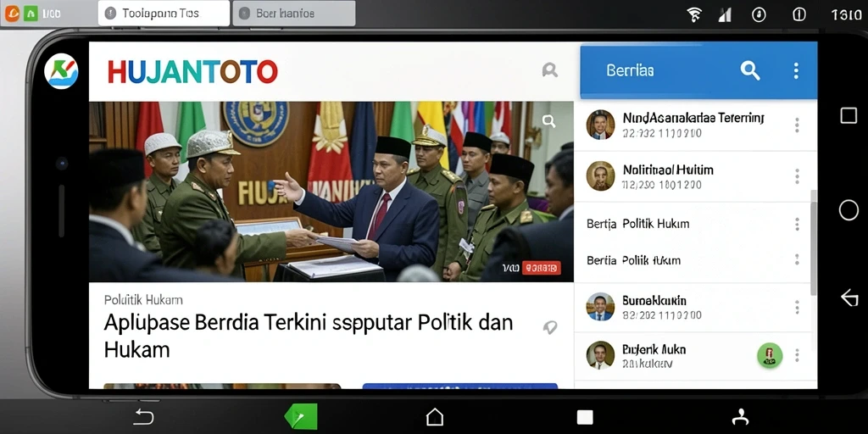Open options for the Nolitiraol Huitim row
Viewport: 868px width, 434px height.
point(797,176)
